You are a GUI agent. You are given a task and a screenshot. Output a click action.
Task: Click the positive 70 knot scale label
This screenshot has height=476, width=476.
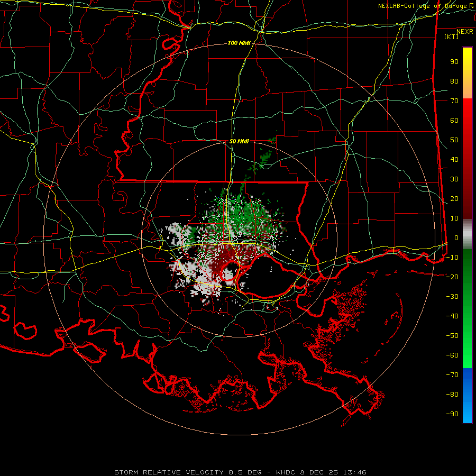(x=454, y=101)
